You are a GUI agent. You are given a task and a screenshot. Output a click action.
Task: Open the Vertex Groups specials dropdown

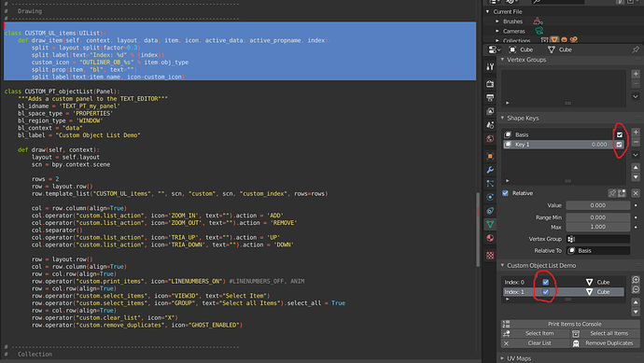point(636,96)
